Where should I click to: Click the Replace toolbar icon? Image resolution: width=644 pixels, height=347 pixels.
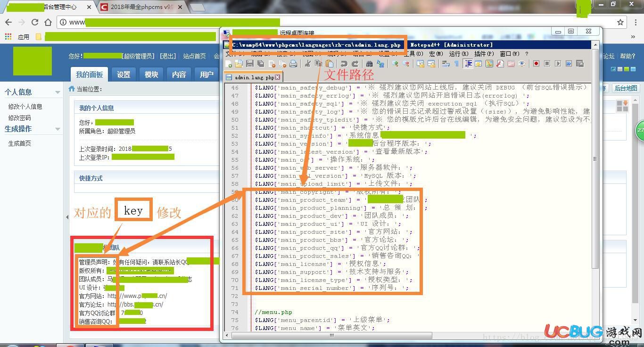380,64
